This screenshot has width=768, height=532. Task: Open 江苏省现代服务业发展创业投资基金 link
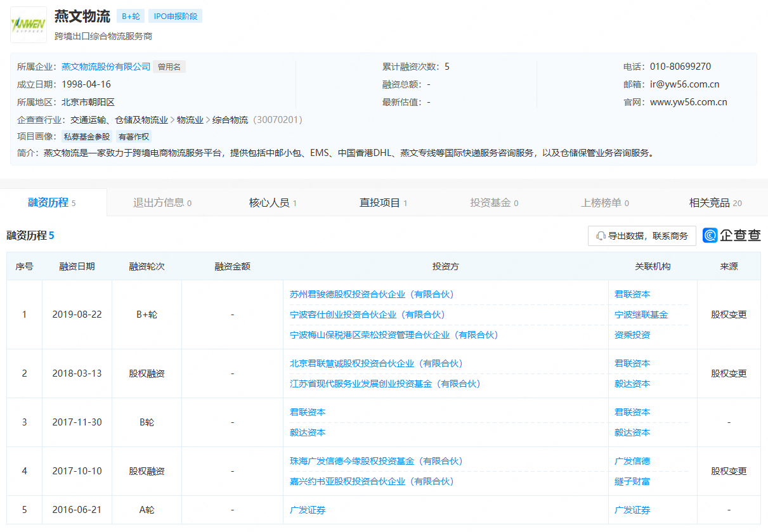[385, 384]
